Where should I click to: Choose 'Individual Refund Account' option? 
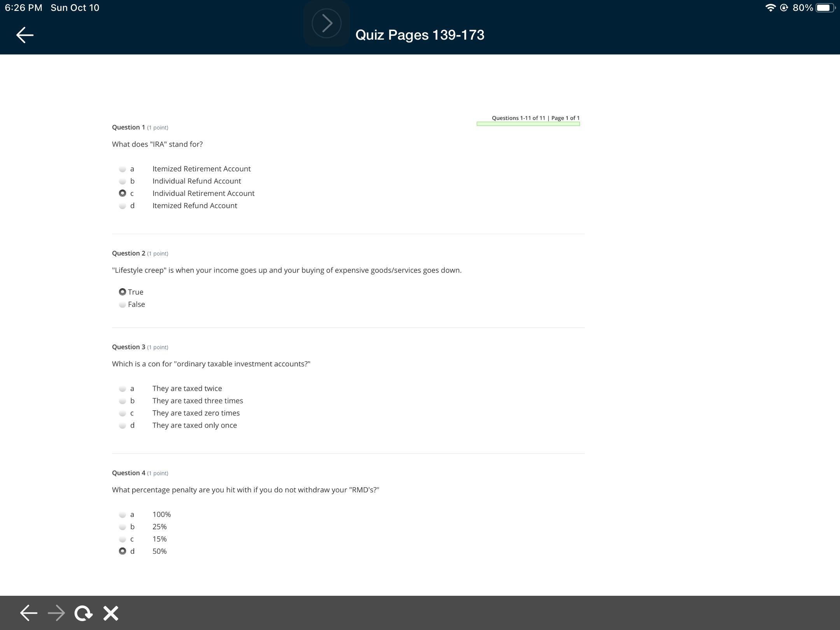122,181
